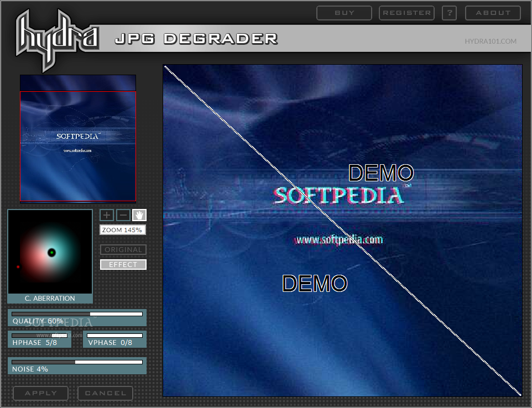Open the REGISTER dialog

[x=406, y=13]
